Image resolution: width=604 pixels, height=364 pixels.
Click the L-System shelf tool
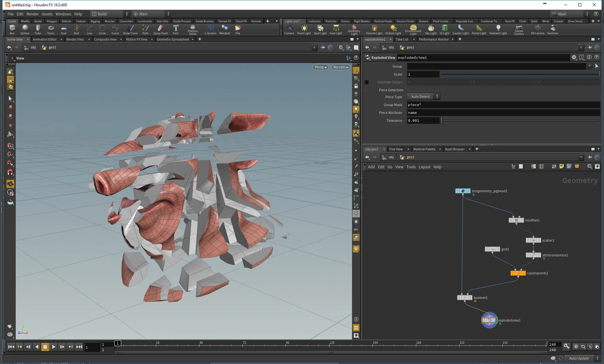(210, 29)
